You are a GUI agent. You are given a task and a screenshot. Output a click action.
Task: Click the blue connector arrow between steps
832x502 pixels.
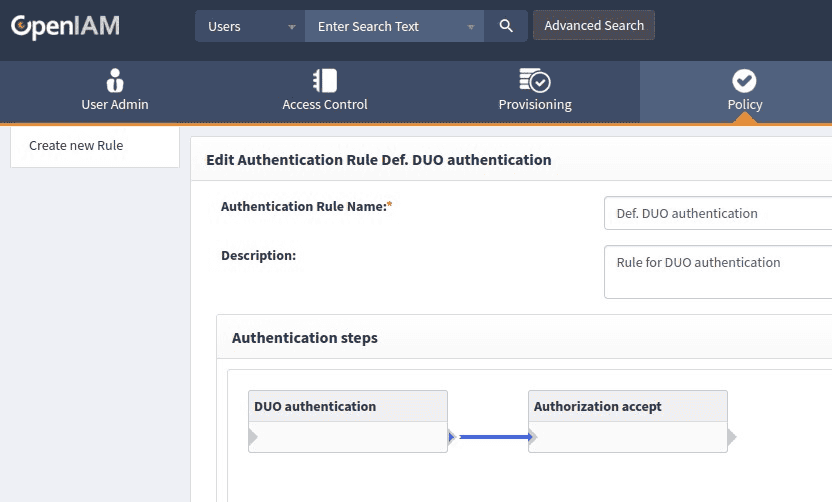(x=492, y=437)
